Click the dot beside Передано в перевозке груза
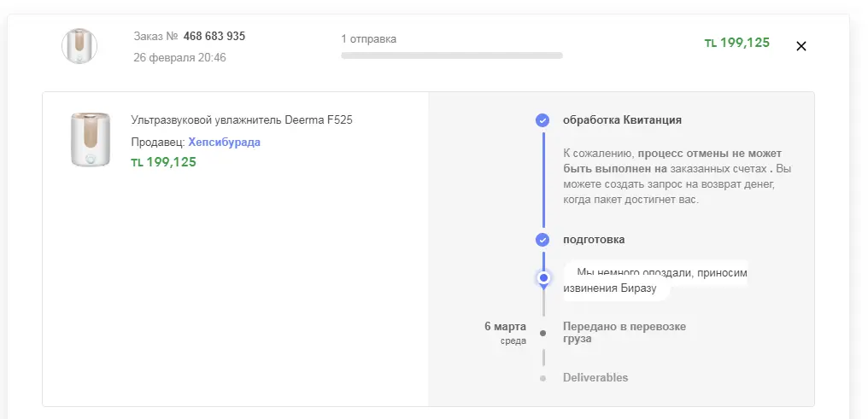868x419 pixels. click(x=542, y=334)
